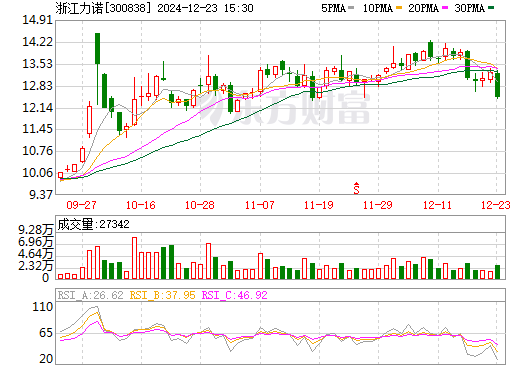Click the 13.53 price axis value
Image resolution: width=520 pixels, height=365 pixels.
tap(38, 64)
